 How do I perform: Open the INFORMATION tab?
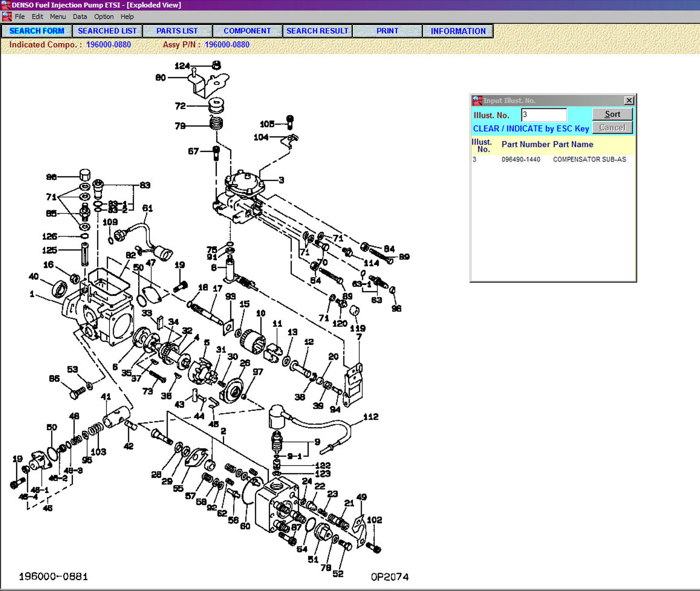(x=458, y=31)
